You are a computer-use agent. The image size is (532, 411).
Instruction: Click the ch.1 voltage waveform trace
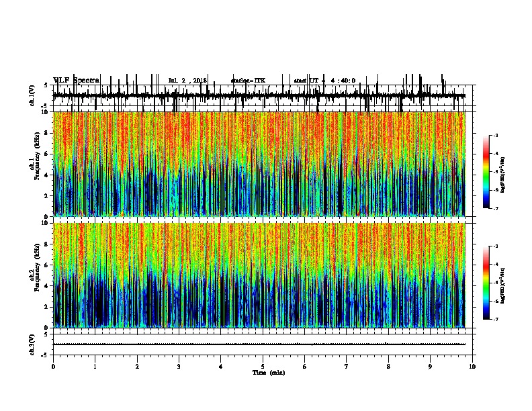tap(259, 95)
